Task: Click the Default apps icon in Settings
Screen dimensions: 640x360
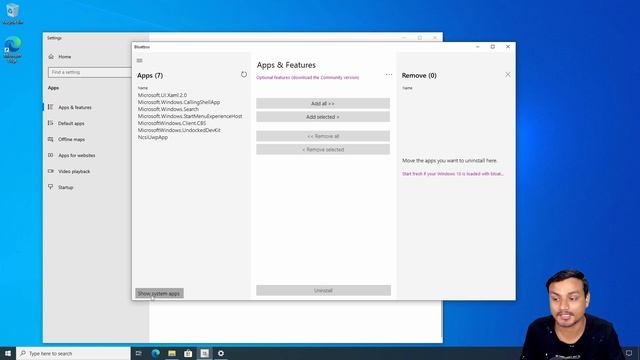Action: pos(51,123)
